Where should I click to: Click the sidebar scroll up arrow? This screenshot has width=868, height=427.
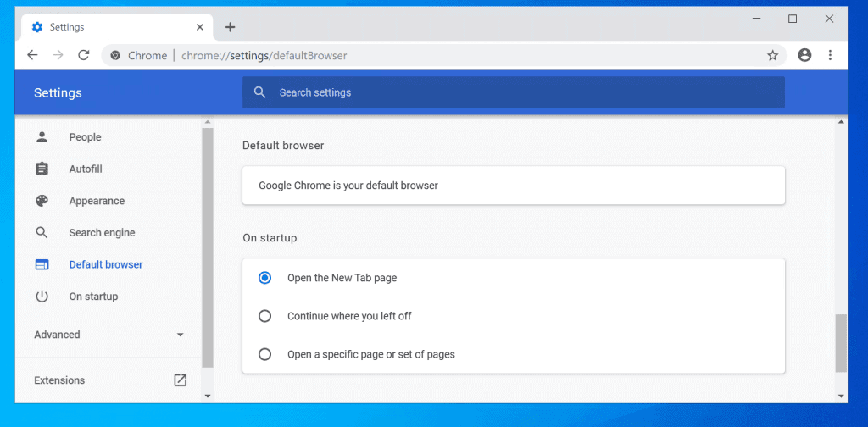click(x=208, y=122)
